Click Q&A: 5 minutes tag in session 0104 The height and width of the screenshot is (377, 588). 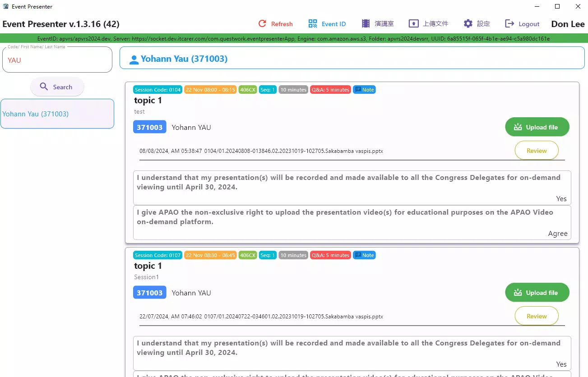pos(330,90)
